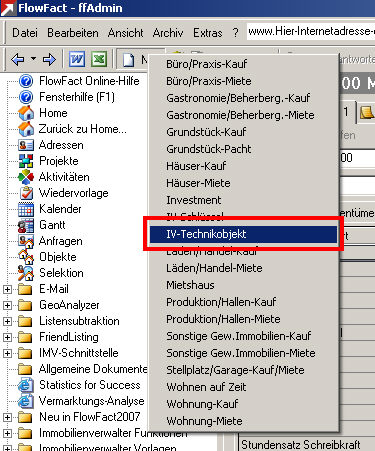Open the Extras menu
Image resolution: width=375 pixels, height=451 pixels.
[208, 33]
